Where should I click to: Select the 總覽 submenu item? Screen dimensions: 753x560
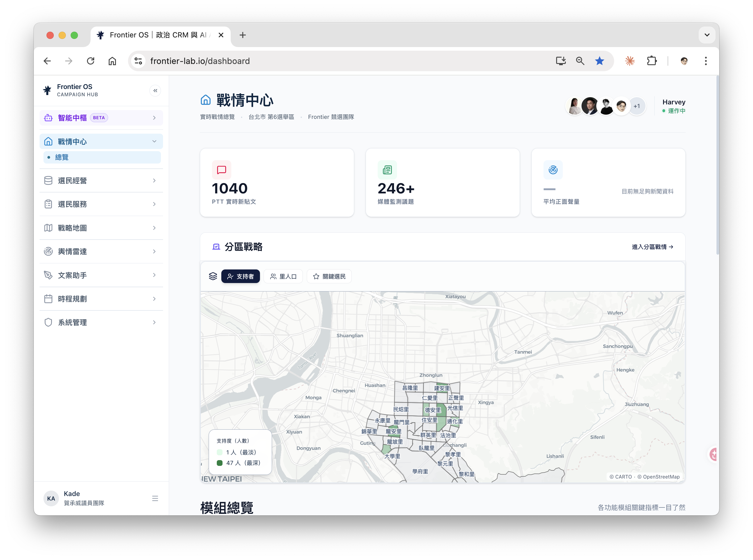[x=102, y=157]
